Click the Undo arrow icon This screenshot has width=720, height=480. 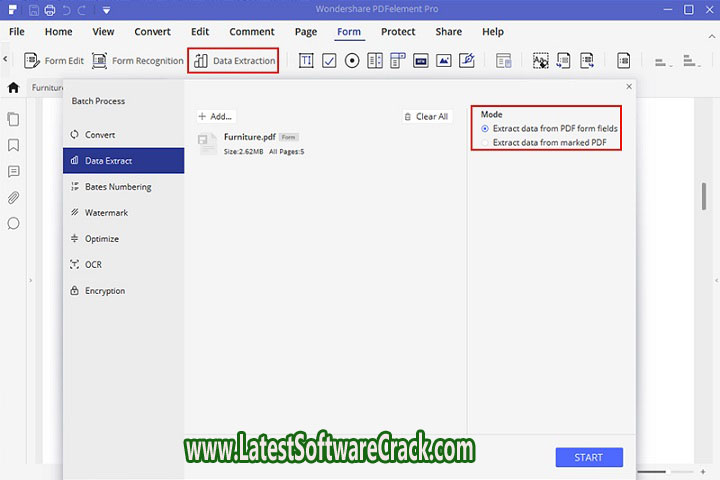(67, 10)
